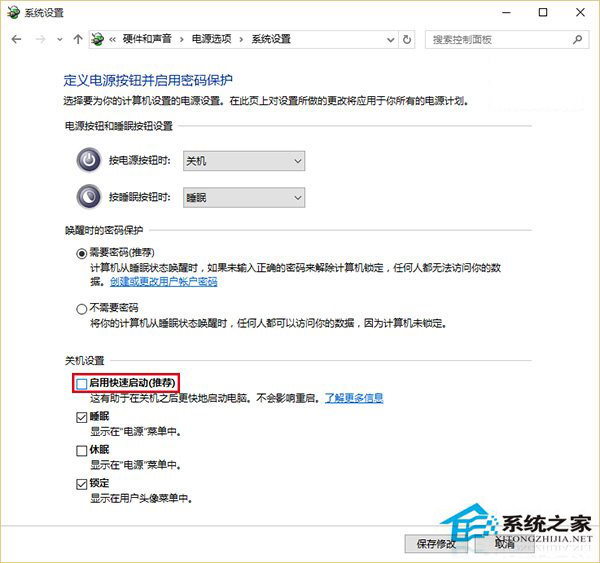The height and width of the screenshot is (563, 600).
Task: Go back with the left arrow
Action: (x=16, y=39)
